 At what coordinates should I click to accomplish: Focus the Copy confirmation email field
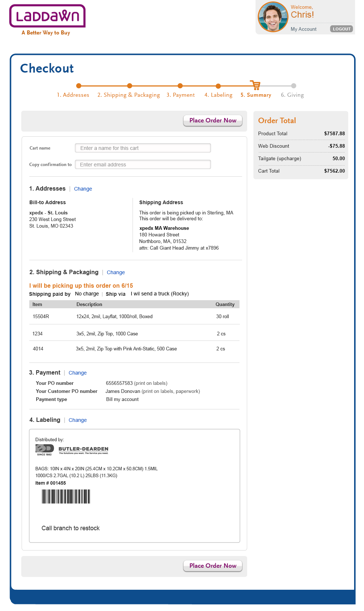[143, 165]
